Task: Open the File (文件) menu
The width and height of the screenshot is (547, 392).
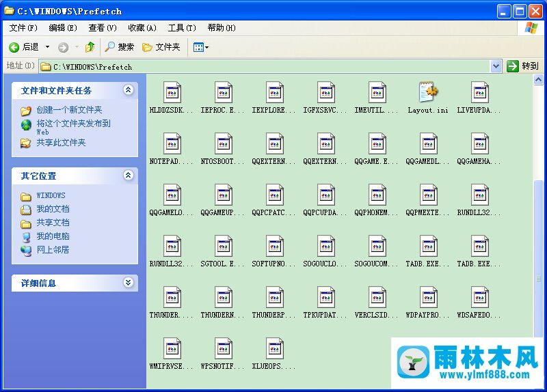Action: coord(23,28)
